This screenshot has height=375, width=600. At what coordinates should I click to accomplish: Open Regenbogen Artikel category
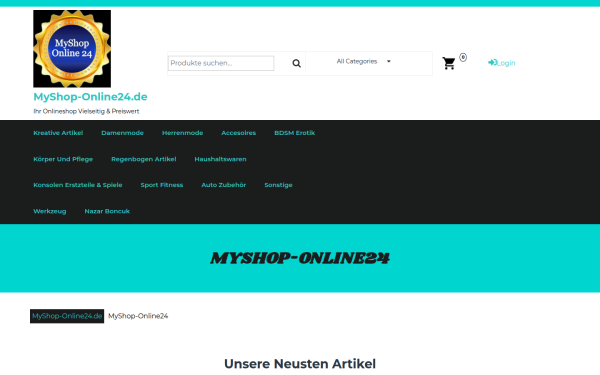coord(143,159)
